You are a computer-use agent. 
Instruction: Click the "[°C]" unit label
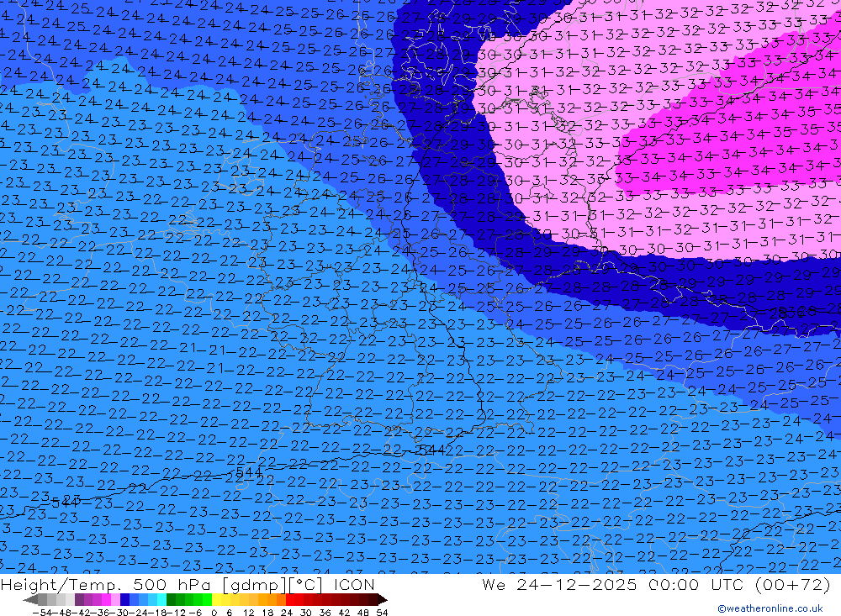pos(304,585)
